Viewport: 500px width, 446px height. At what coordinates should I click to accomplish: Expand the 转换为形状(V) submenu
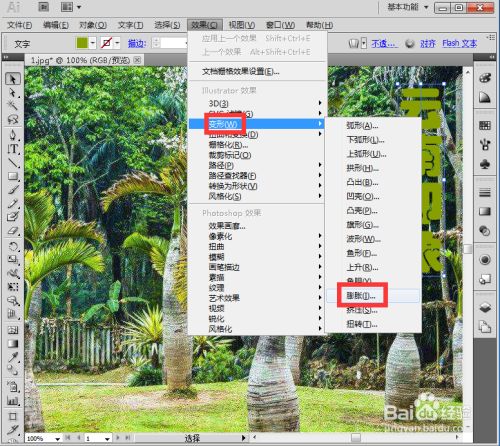[x=256, y=186]
